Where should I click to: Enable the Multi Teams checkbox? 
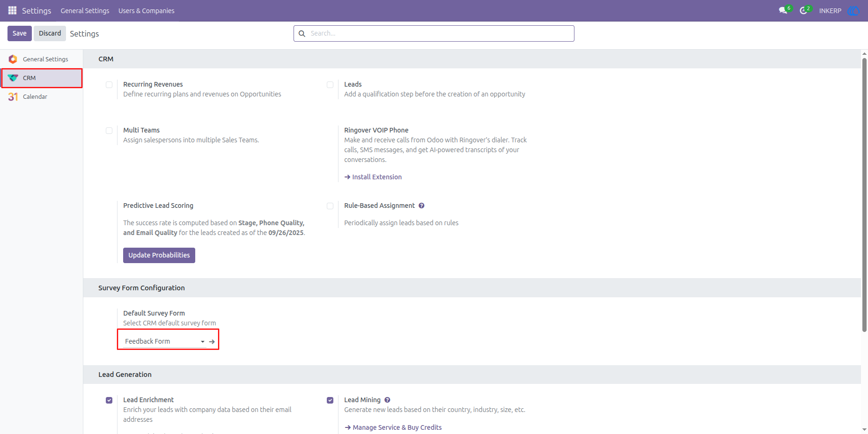[109, 131]
